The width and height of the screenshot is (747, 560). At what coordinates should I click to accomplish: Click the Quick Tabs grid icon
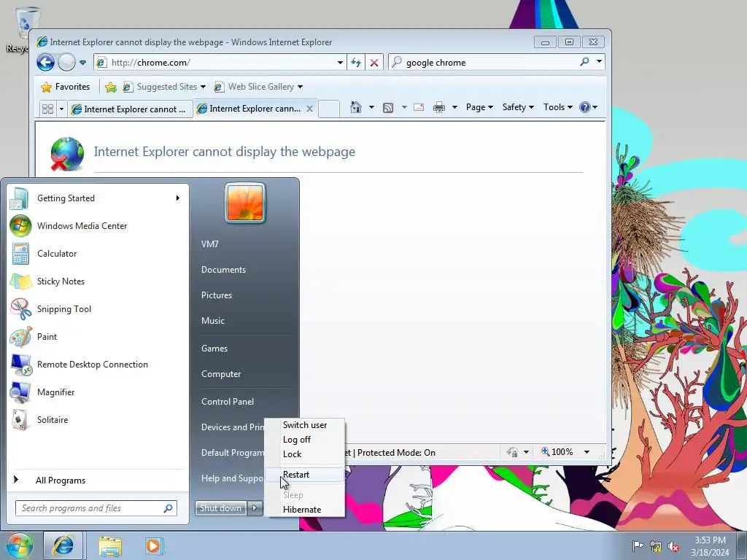click(47, 109)
